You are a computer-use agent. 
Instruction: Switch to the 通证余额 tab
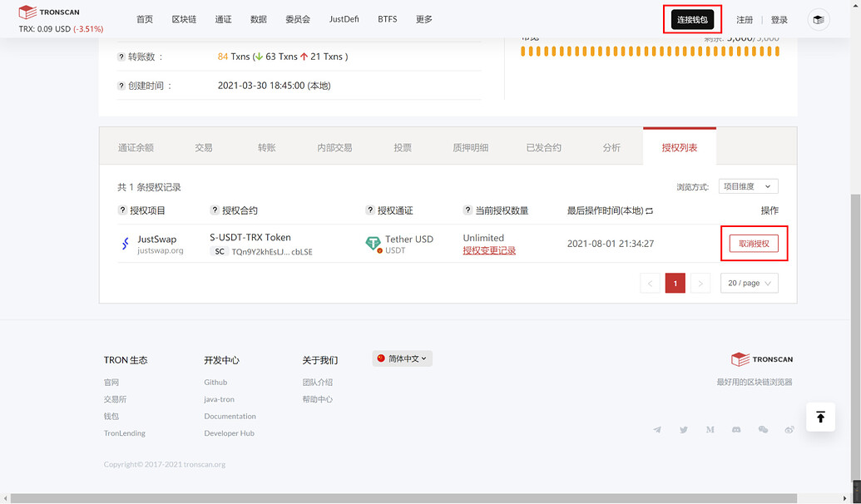pyautogui.click(x=135, y=146)
